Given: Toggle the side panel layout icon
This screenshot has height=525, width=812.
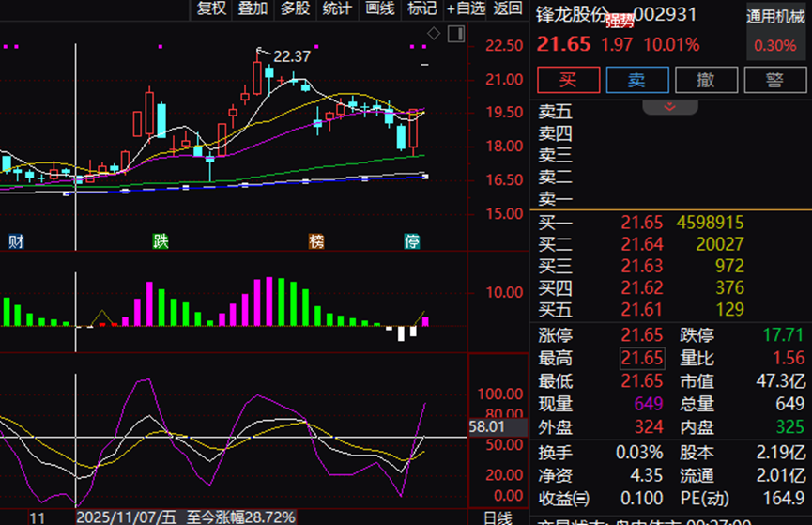Looking at the screenshot, I should pos(456,34).
